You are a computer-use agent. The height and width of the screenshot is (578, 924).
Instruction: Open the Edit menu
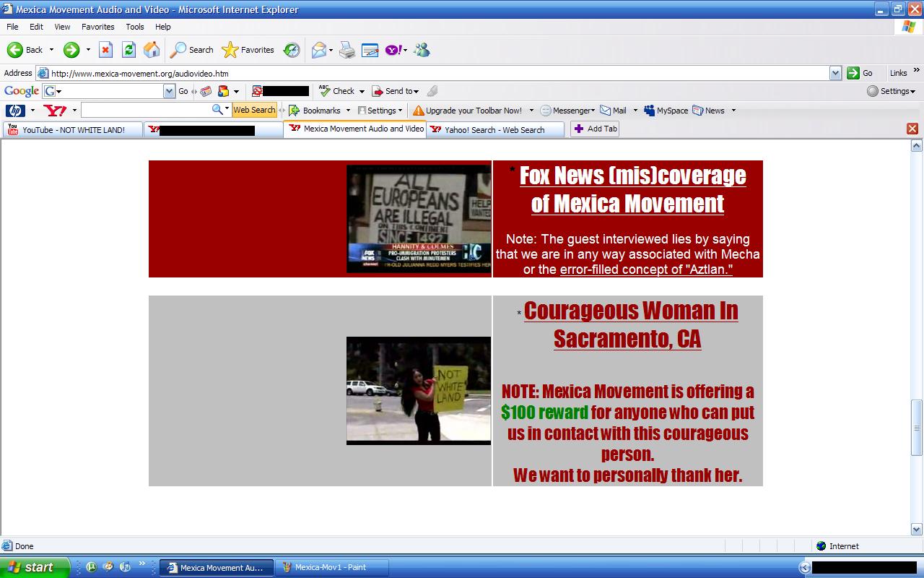(36, 27)
